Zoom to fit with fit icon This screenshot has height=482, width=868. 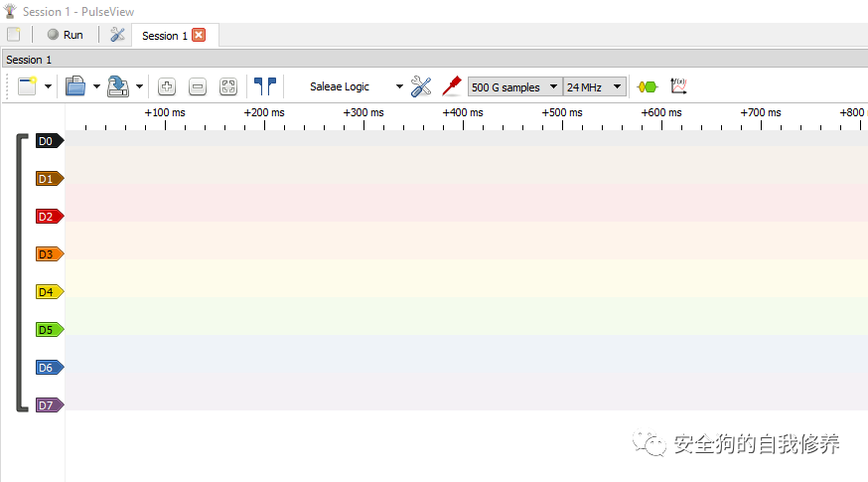pyautogui.click(x=228, y=86)
